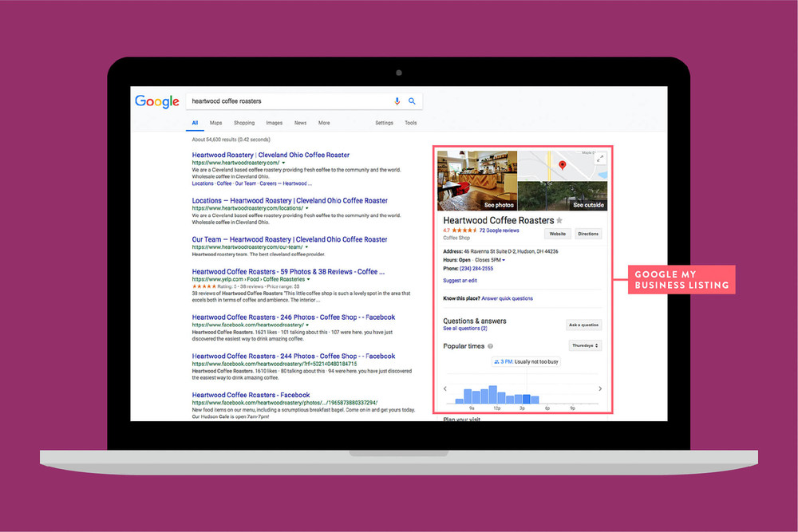The height and width of the screenshot is (532, 798).
Task: Open the Locations — Heartwood Roastery result
Action: coord(290,200)
